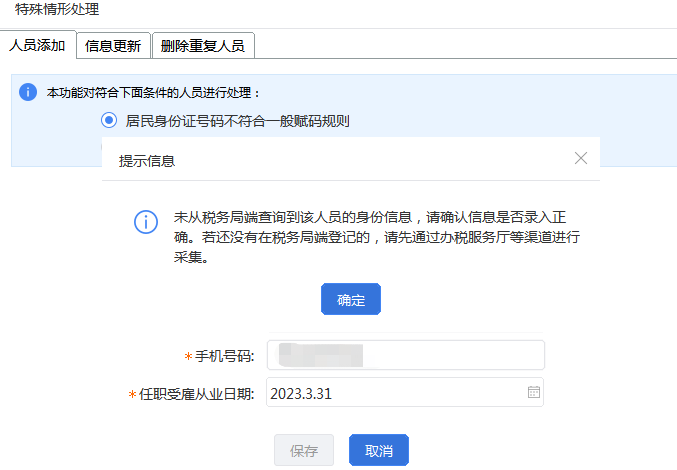Confirm the prompt with 确定 button
The image size is (677, 470).
(x=350, y=299)
